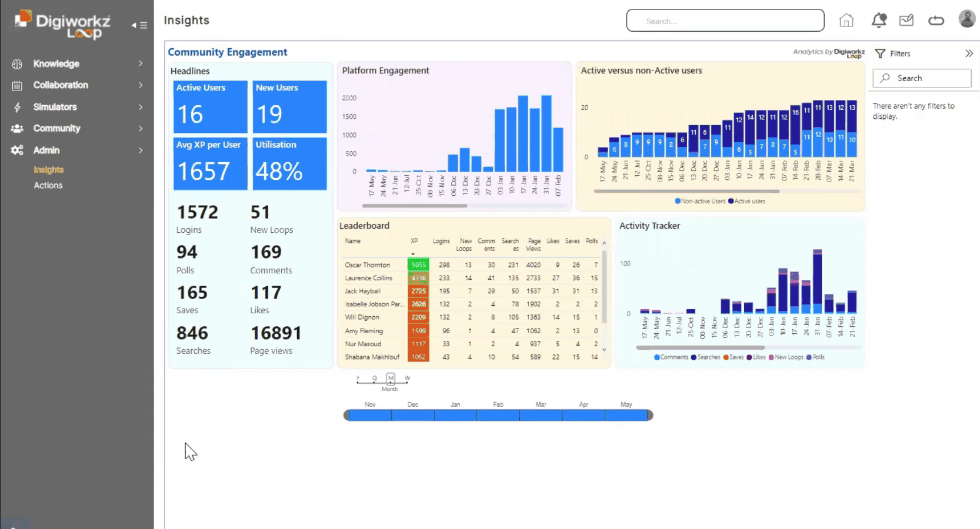Select the May segment on timeline slider
This screenshot has width=980, height=529.
(x=626, y=416)
